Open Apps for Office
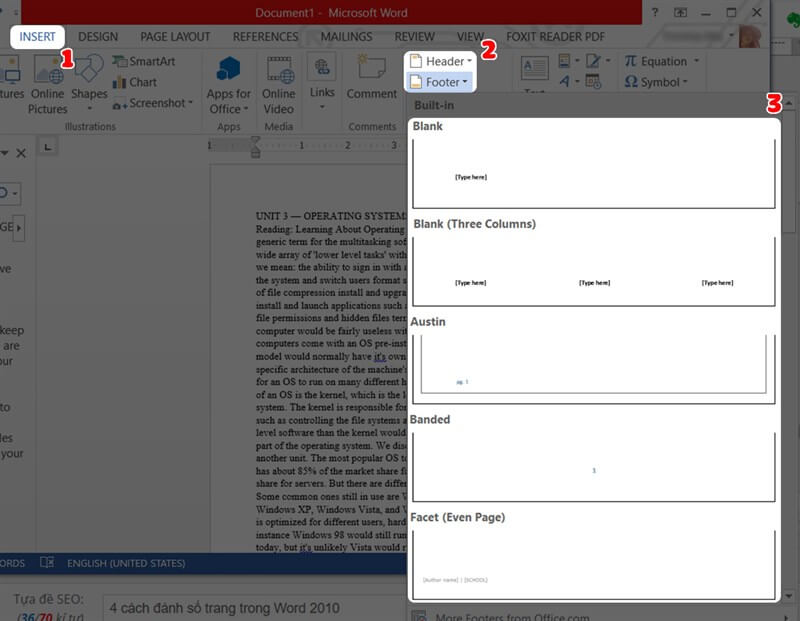The width and height of the screenshot is (800, 621). [x=229, y=84]
